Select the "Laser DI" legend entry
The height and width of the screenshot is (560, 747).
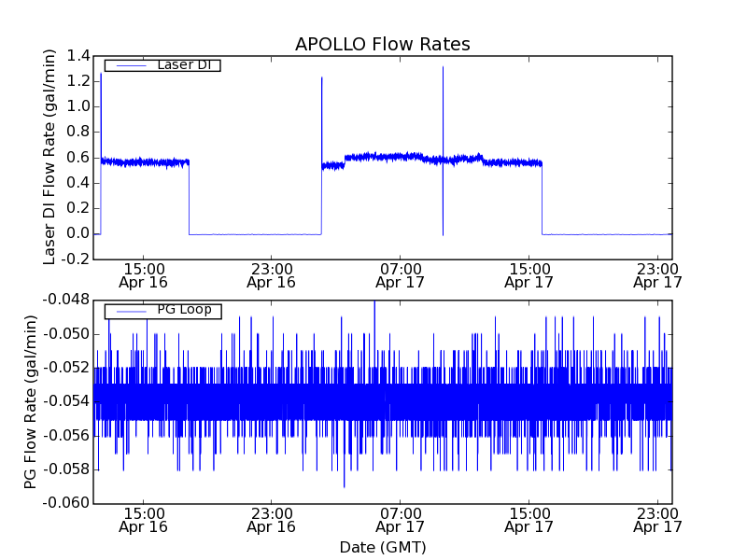click(162, 64)
